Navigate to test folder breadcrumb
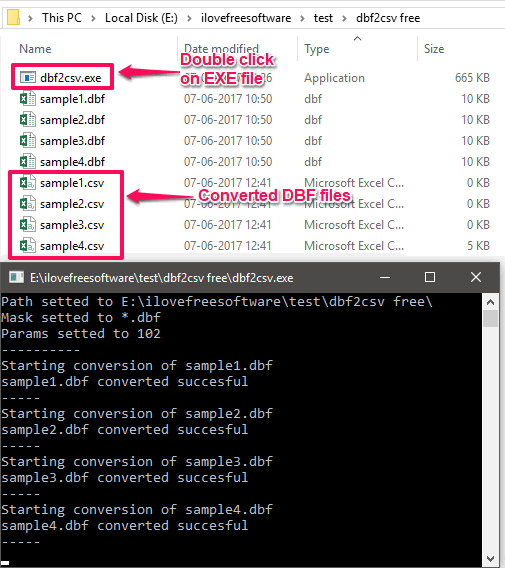 pos(323,18)
